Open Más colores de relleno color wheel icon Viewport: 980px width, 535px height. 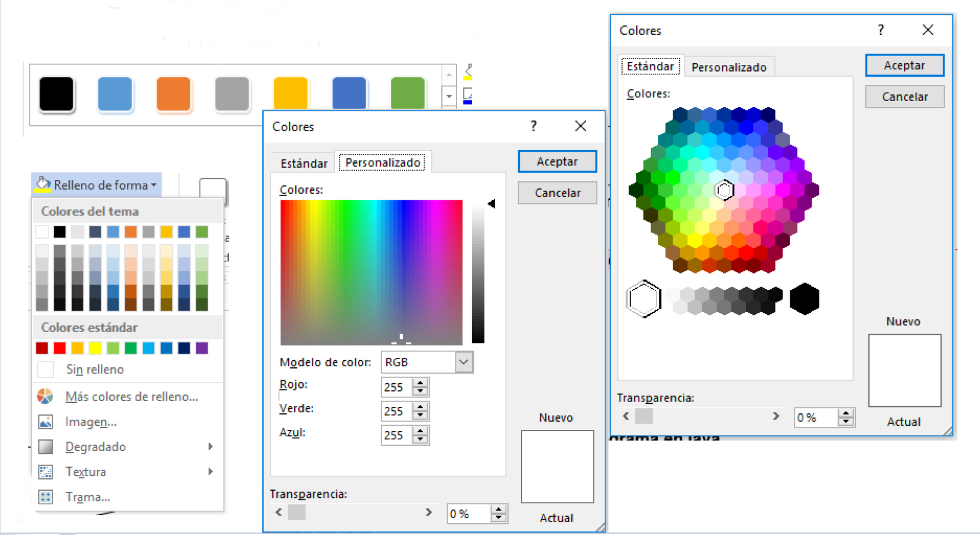pyautogui.click(x=45, y=396)
